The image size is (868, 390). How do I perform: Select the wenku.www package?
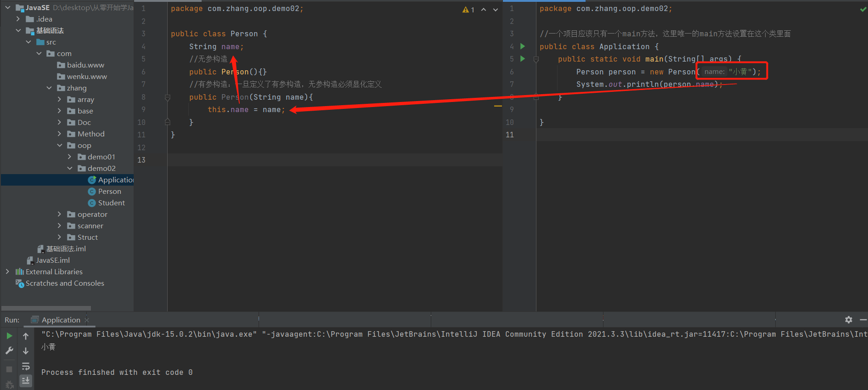[87, 76]
